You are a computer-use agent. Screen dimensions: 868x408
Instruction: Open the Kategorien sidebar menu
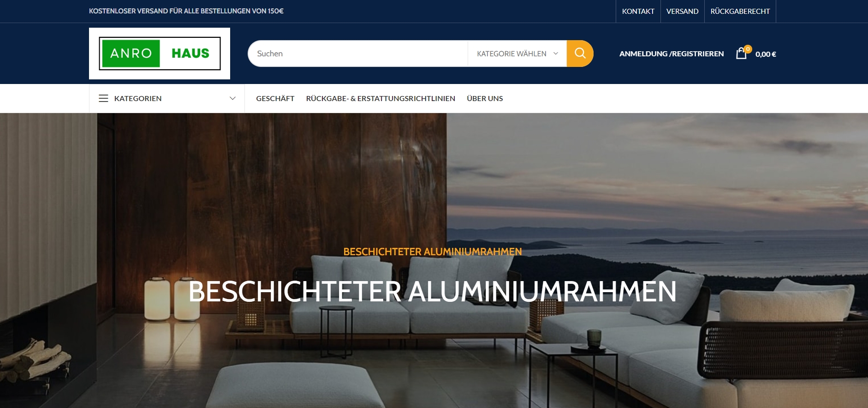pos(167,98)
